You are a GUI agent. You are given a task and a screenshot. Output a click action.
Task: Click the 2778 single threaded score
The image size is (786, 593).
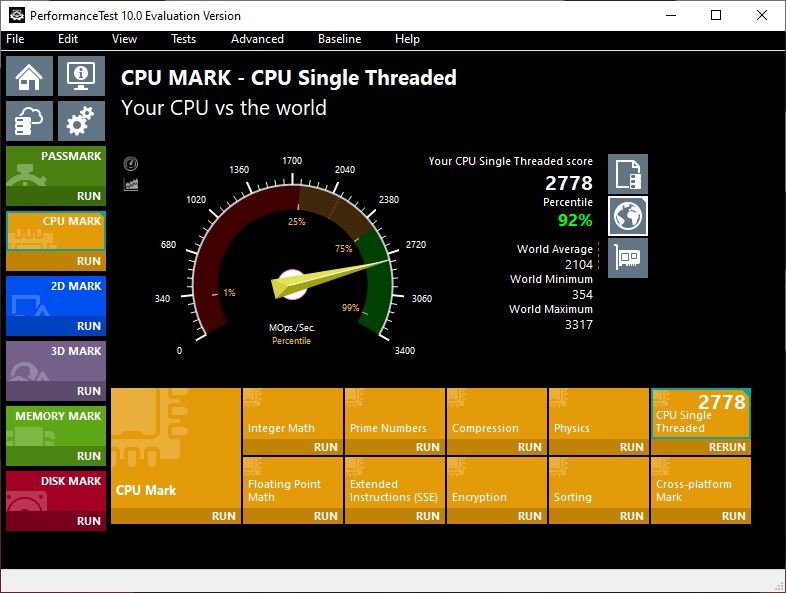tap(569, 183)
